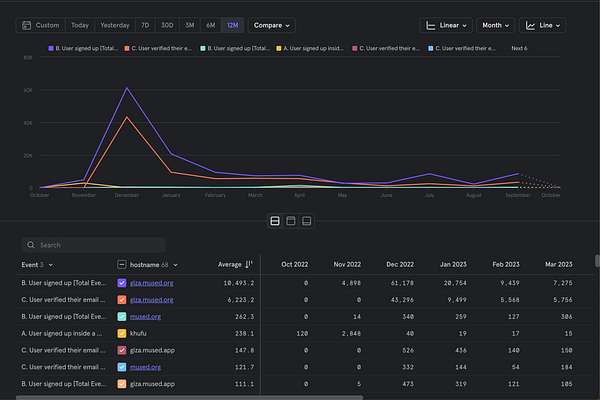This screenshot has width=600, height=400.
Task: Click the hostname select-all minus box
Action: point(122,264)
